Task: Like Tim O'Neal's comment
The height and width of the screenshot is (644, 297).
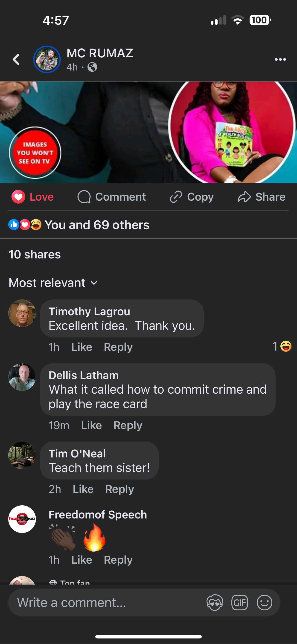Action: (x=83, y=489)
